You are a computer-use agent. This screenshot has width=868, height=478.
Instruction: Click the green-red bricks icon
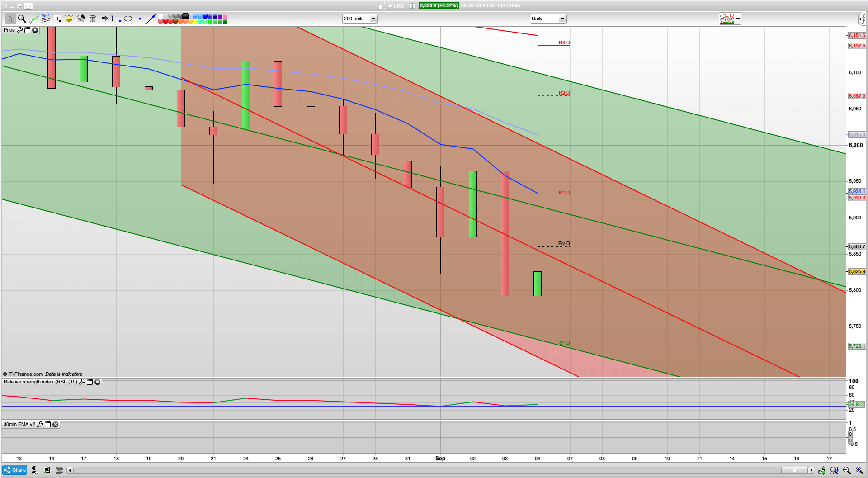click(59, 470)
